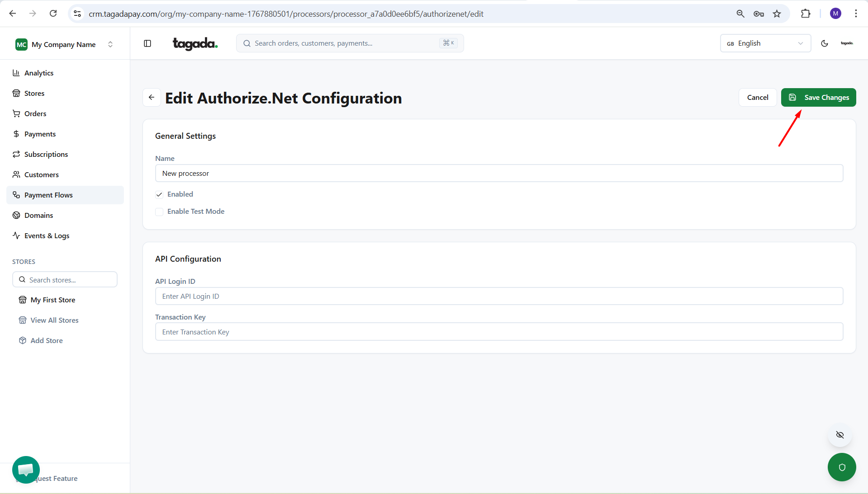
Task: Click the API Login ID field
Action: (x=499, y=296)
